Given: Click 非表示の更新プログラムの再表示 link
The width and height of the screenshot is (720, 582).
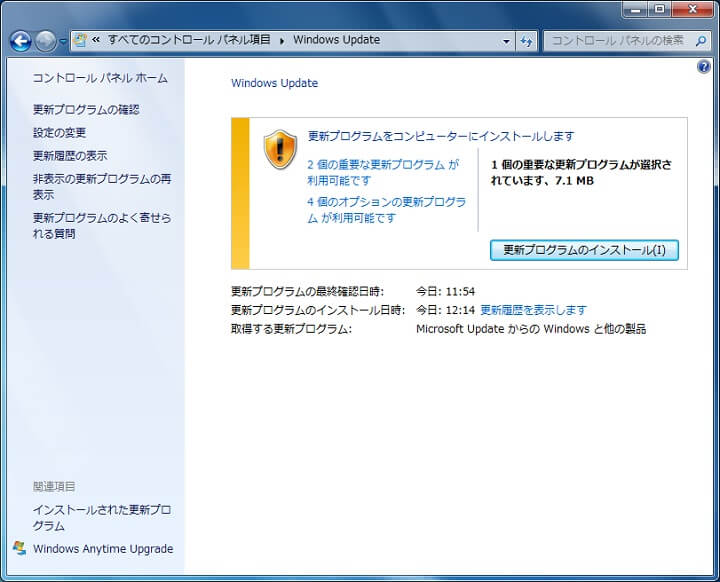Looking at the screenshot, I should click(x=102, y=186).
